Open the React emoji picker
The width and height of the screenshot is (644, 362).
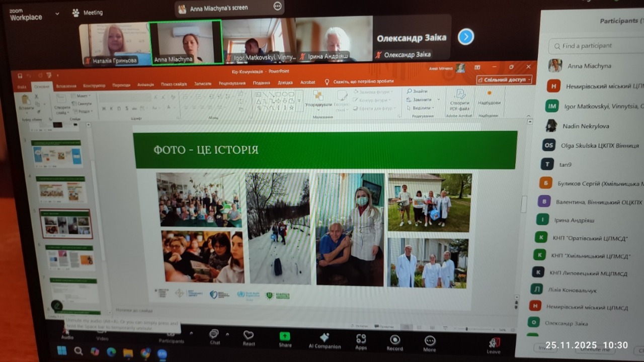click(x=249, y=336)
